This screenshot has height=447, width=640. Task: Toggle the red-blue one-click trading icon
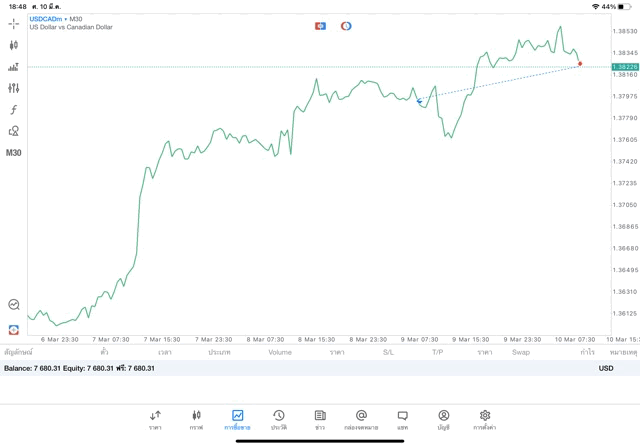coord(320,26)
